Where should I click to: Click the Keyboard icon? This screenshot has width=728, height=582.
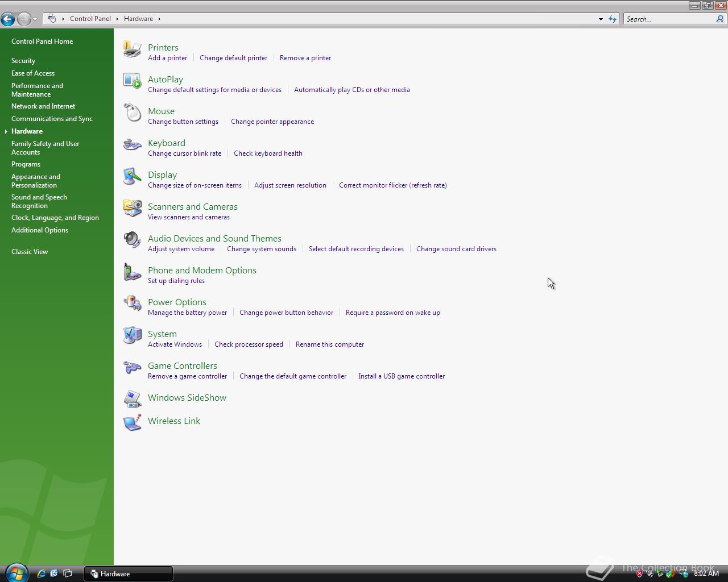[133, 144]
